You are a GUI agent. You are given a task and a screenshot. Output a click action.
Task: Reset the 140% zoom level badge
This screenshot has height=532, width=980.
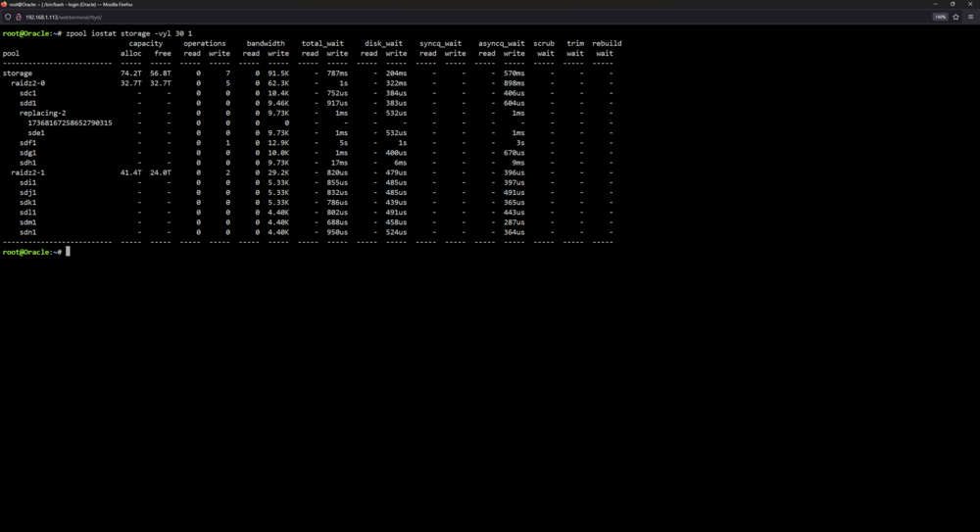pos(940,17)
